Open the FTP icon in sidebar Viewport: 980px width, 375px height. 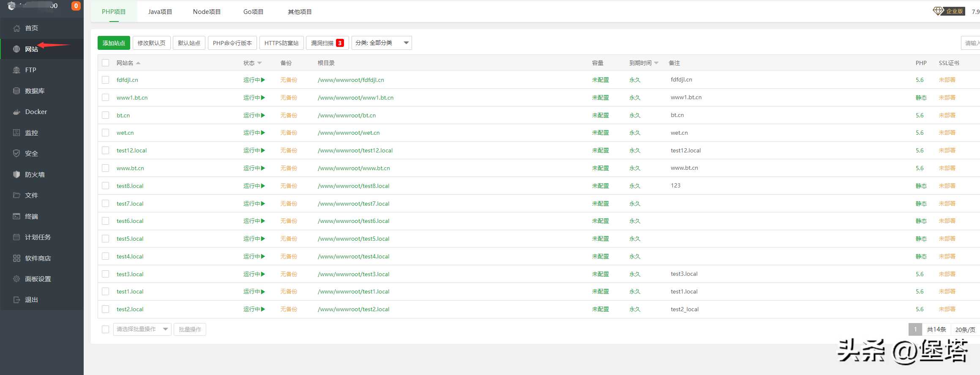point(16,70)
